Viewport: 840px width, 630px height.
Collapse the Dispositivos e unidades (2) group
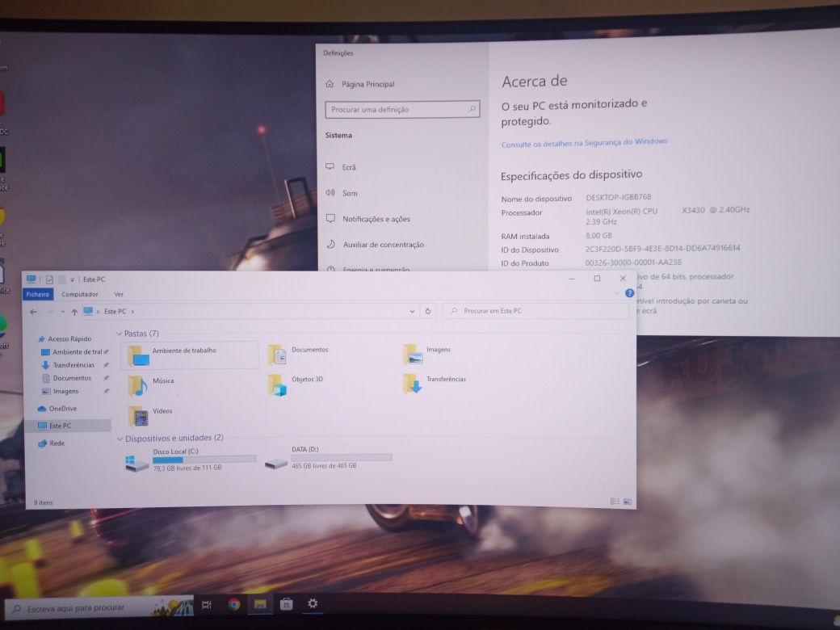click(120, 439)
